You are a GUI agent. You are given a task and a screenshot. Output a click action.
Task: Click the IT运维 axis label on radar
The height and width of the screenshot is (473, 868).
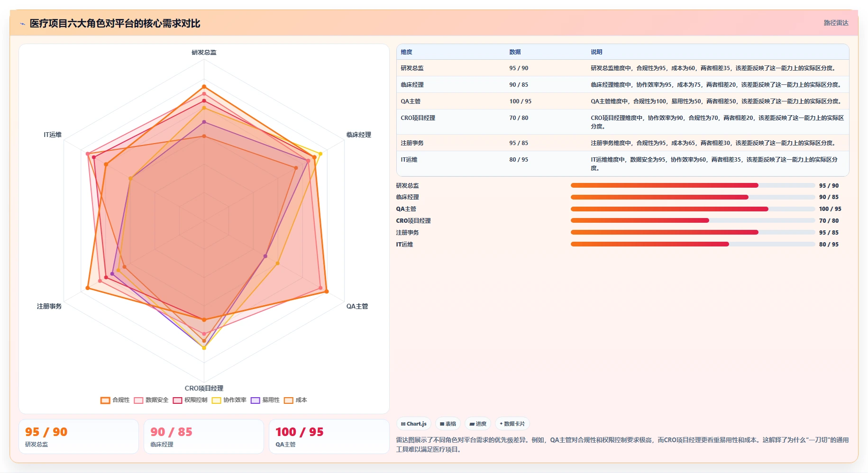(53, 135)
